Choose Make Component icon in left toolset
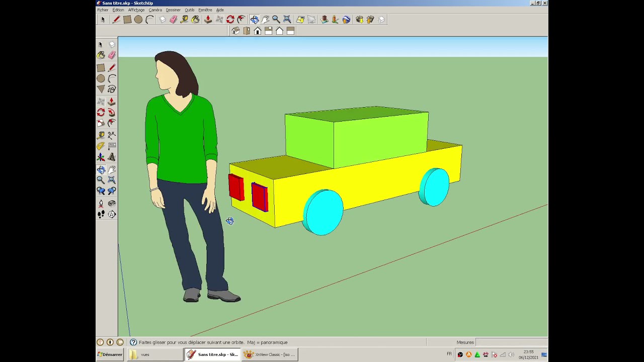Screen dimensions: 644x362 click(112, 45)
